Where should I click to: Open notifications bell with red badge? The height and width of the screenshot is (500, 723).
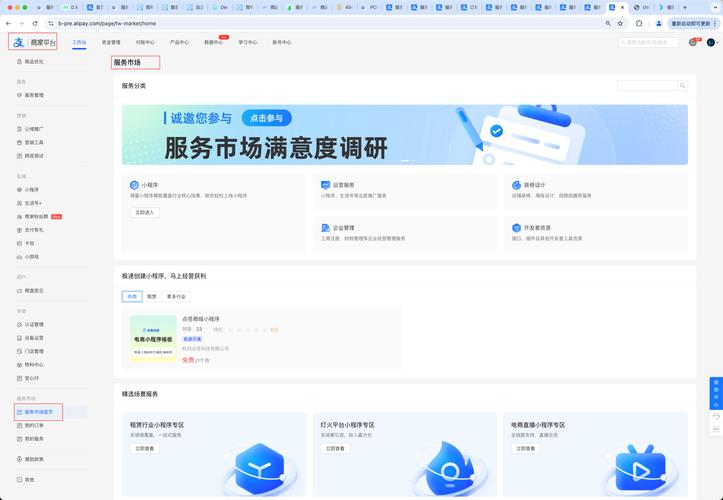tap(693, 42)
